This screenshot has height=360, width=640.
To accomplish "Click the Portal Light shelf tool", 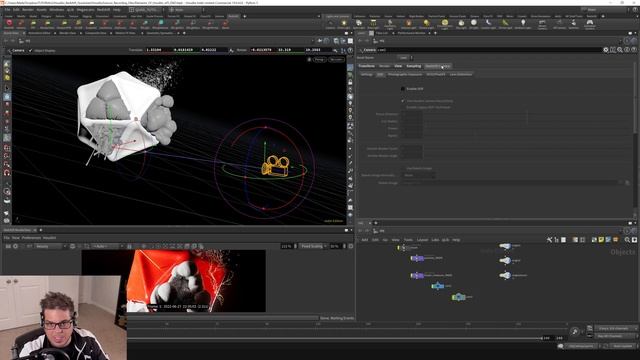I will (x=505, y=24).
